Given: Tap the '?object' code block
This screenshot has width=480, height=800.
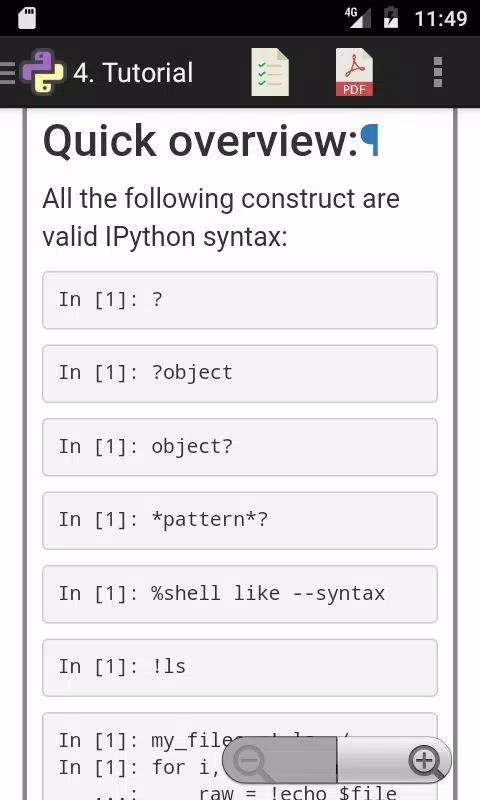Looking at the screenshot, I should point(240,373).
